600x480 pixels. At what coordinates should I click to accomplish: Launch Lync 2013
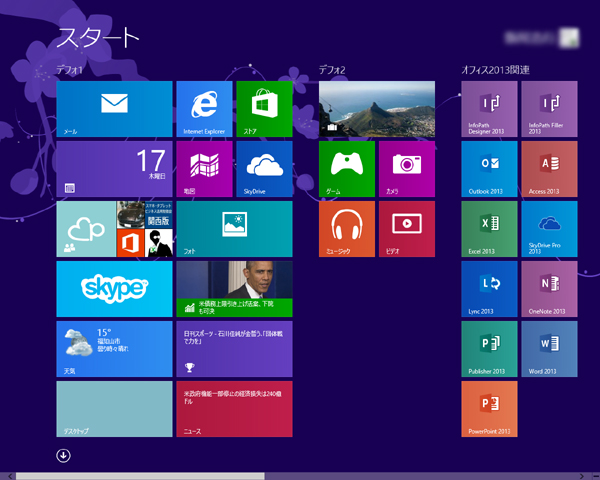pyautogui.click(x=489, y=289)
